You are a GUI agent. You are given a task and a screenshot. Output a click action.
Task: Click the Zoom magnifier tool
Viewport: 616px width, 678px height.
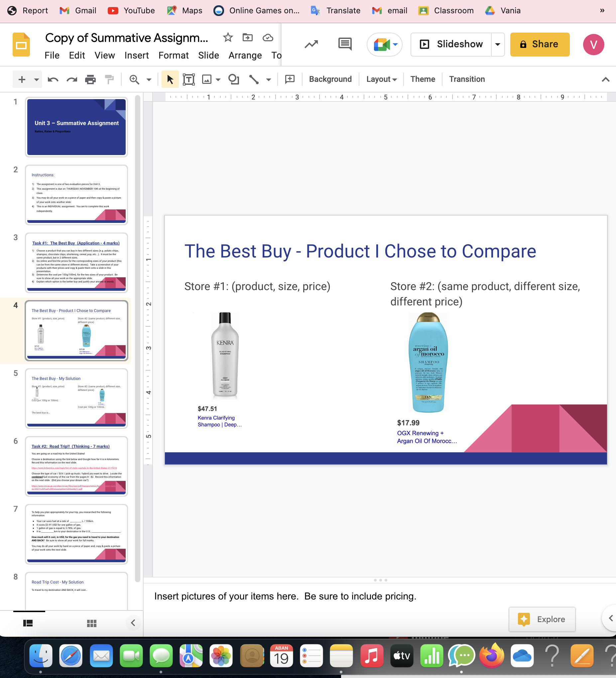pyautogui.click(x=134, y=80)
